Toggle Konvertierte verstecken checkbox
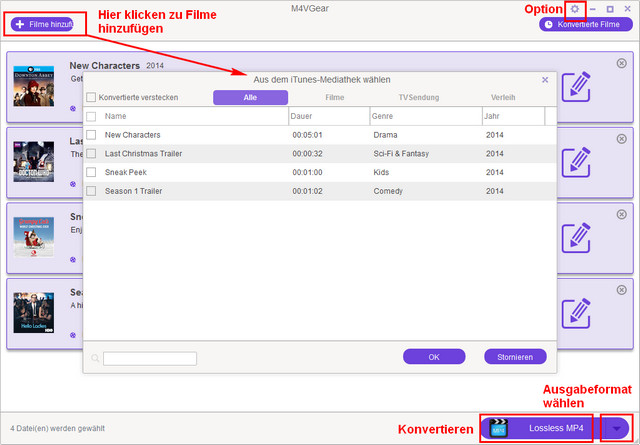 [91, 97]
